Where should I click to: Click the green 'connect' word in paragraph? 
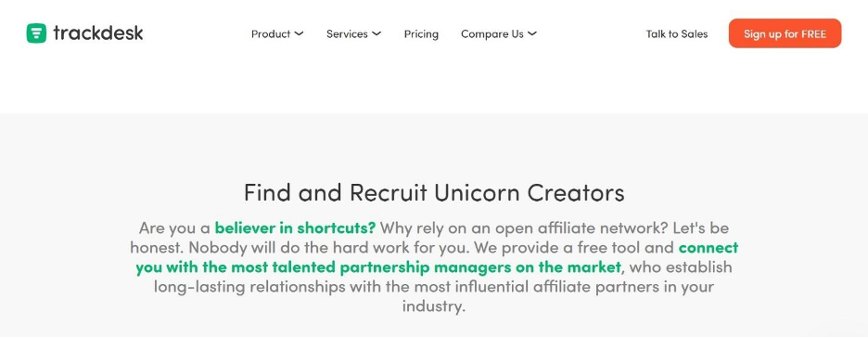pos(708,247)
